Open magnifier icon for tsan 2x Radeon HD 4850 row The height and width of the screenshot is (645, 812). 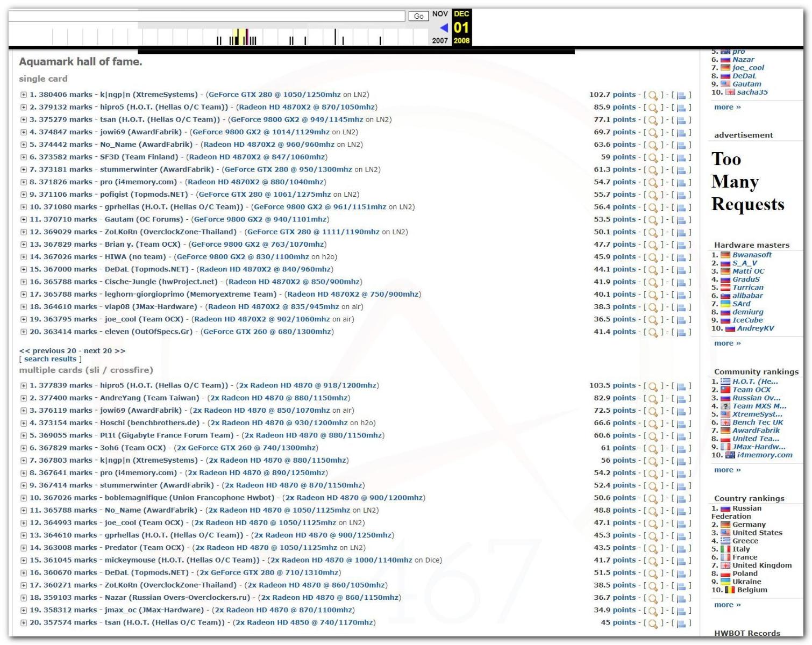pyautogui.click(x=653, y=623)
